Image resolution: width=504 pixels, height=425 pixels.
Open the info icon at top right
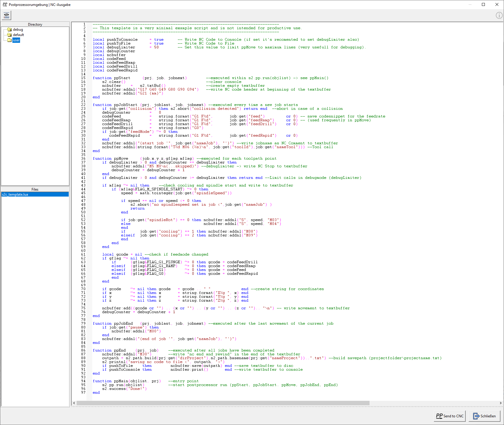[x=499, y=15]
